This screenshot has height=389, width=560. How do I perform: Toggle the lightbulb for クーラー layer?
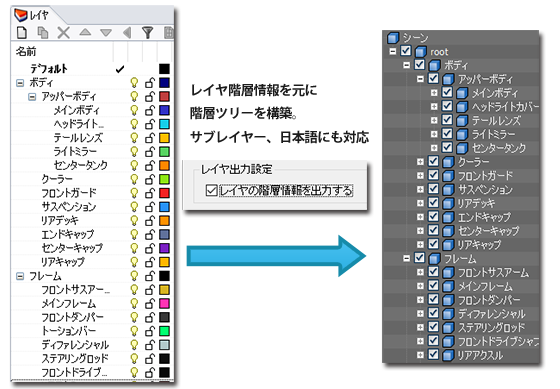pos(134,179)
